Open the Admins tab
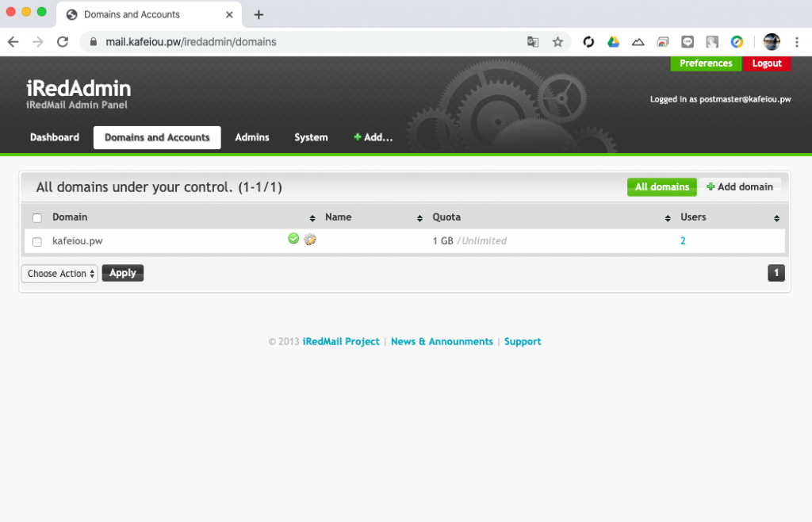 pyautogui.click(x=252, y=137)
